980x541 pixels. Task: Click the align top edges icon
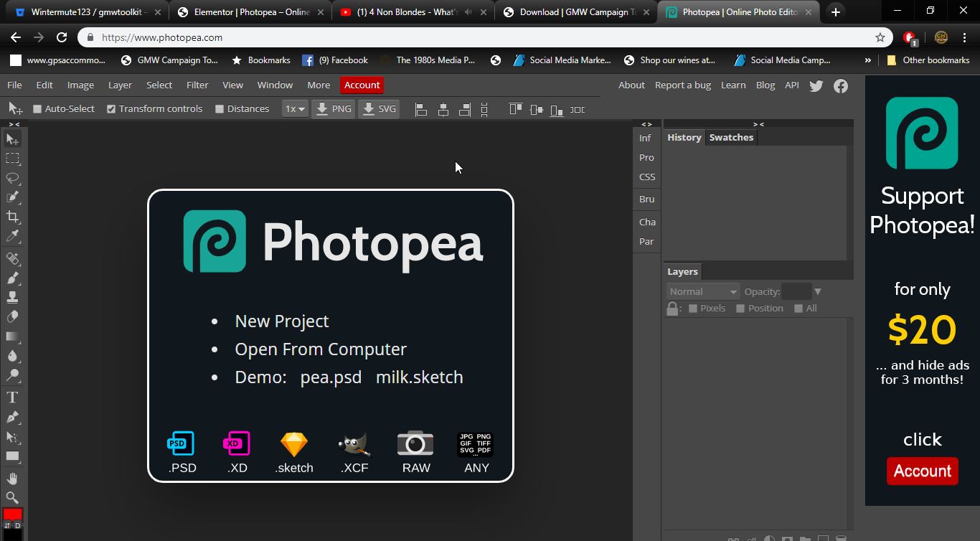516,109
